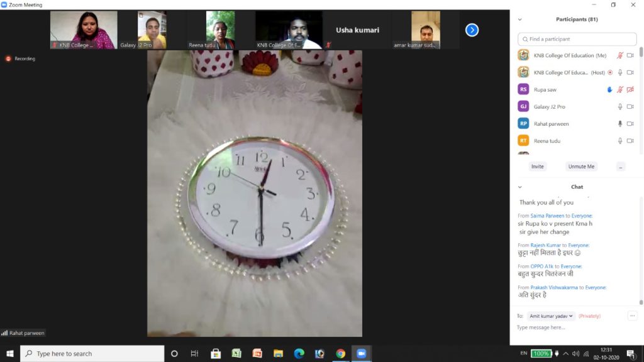Image resolution: width=644 pixels, height=362 pixels.
Task: Open the chat recipient dropdown (Amit kumar yadav)
Action: (551, 316)
